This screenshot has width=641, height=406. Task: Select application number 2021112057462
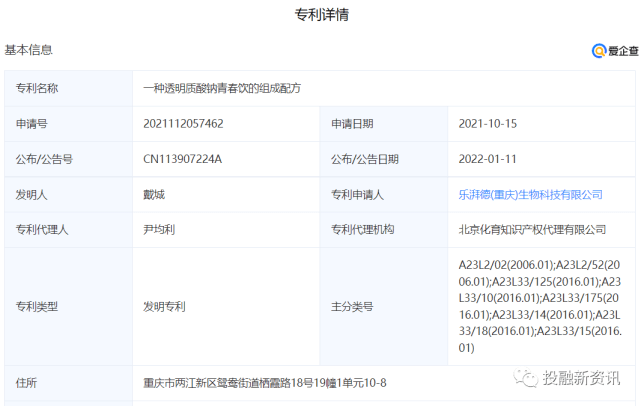click(x=183, y=123)
